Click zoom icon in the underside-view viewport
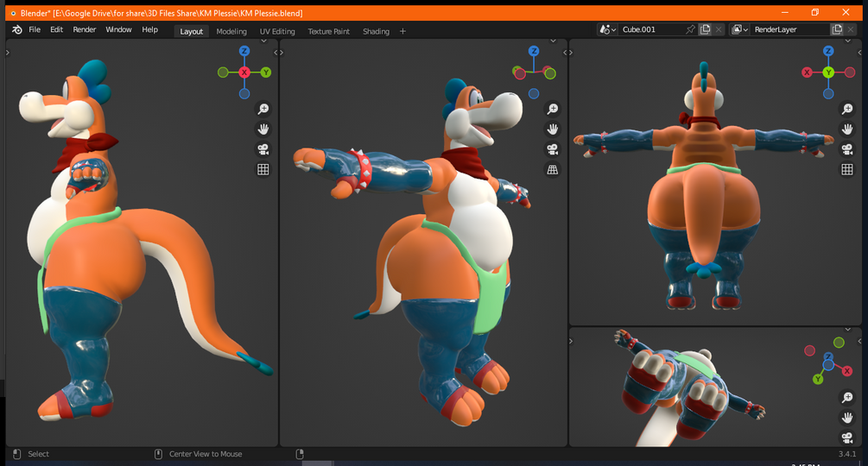868x466 pixels. [847, 397]
